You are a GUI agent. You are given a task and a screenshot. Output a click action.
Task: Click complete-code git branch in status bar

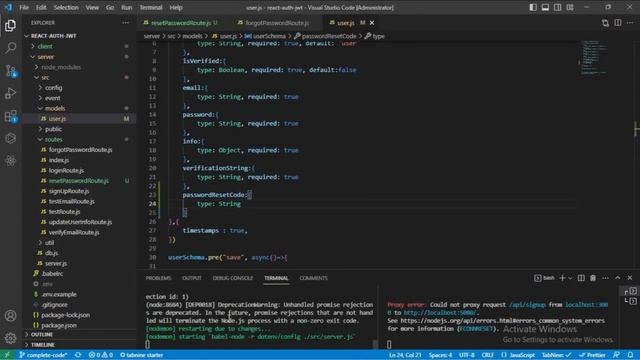click(43, 355)
